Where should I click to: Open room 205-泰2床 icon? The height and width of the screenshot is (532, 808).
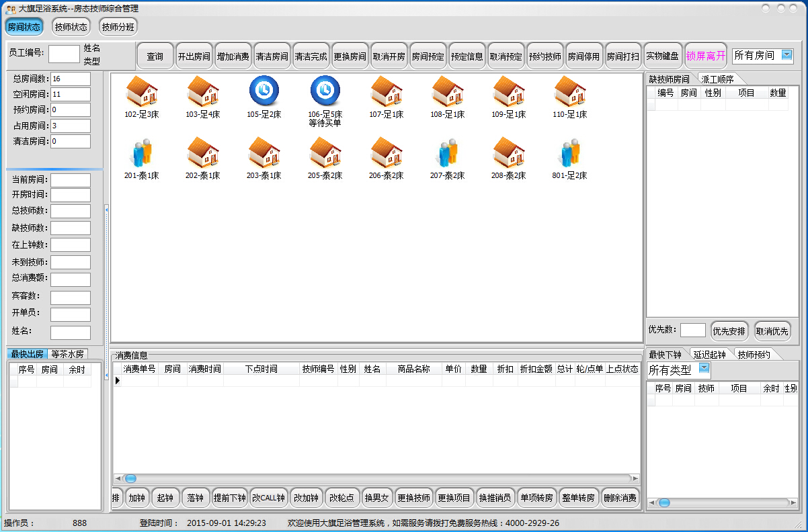tap(325, 154)
